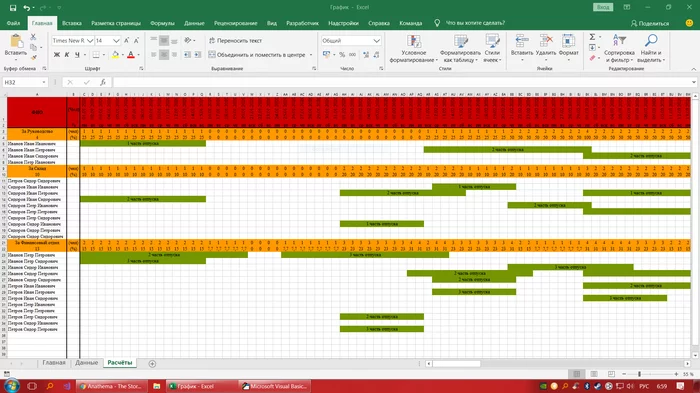Decrease font size with the small A icon

(x=136, y=41)
